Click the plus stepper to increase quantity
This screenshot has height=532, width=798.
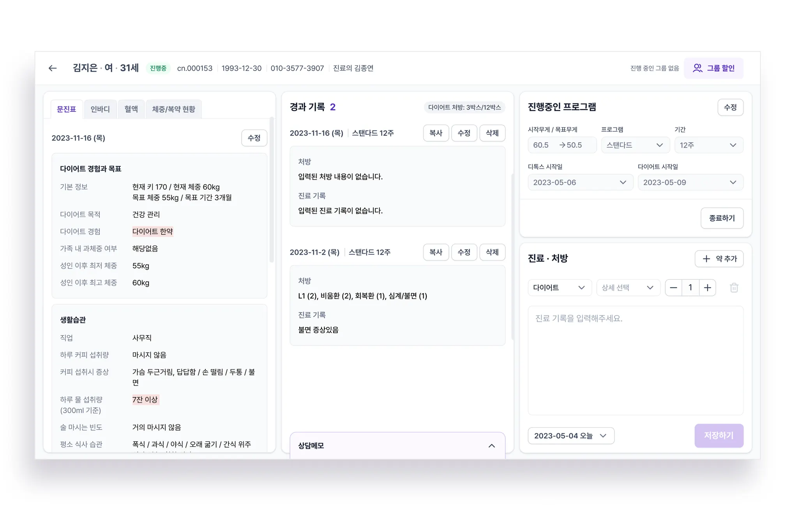(707, 288)
